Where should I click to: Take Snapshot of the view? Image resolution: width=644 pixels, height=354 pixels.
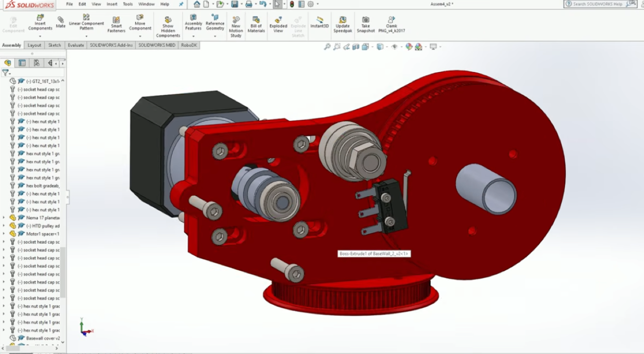coord(366,25)
